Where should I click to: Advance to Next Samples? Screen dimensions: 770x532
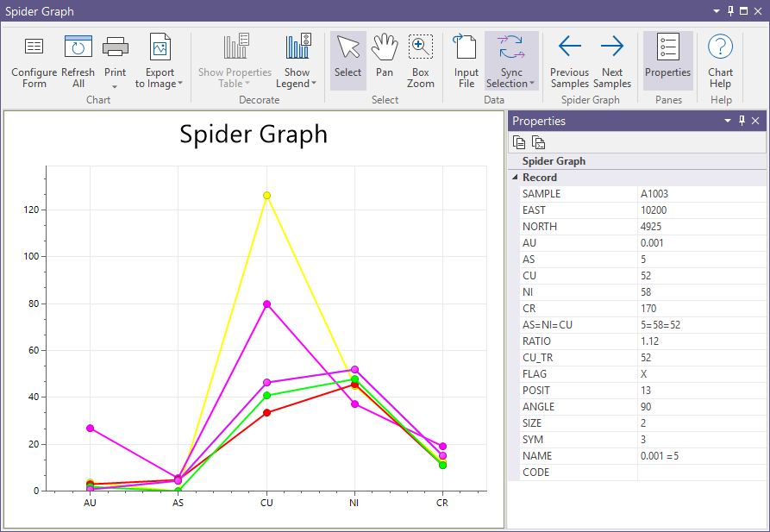[612, 61]
